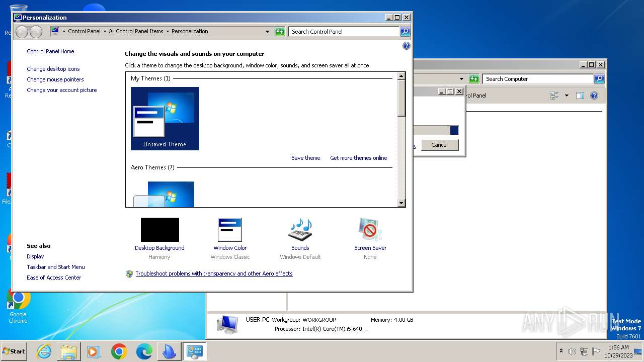Launch Microsoft Edge from the taskbar

coord(144,351)
